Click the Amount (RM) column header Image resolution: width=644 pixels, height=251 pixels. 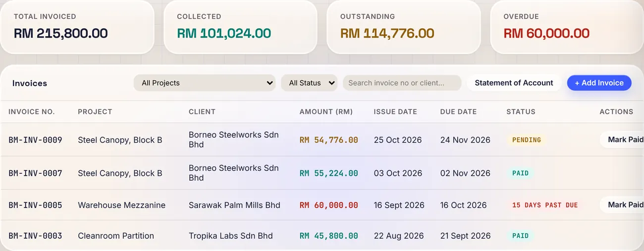pyautogui.click(x=326, y=112)
